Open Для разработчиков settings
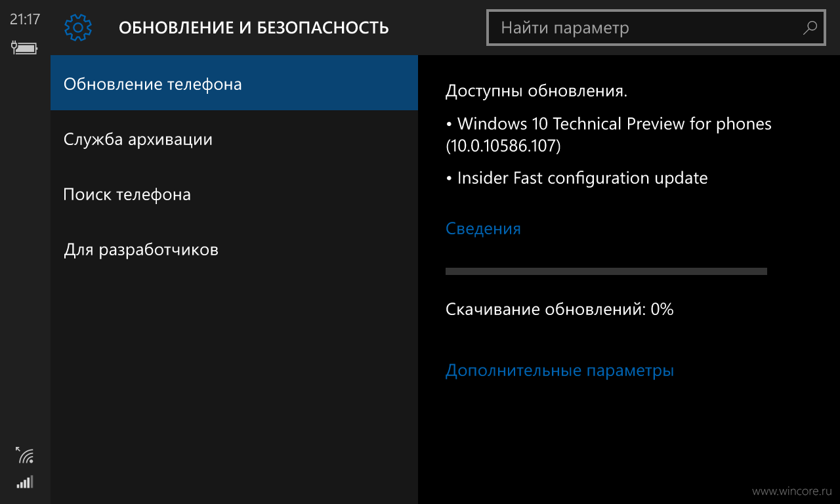Image resolution: width=840 pixels, height=504 pixels. point(234,249)
